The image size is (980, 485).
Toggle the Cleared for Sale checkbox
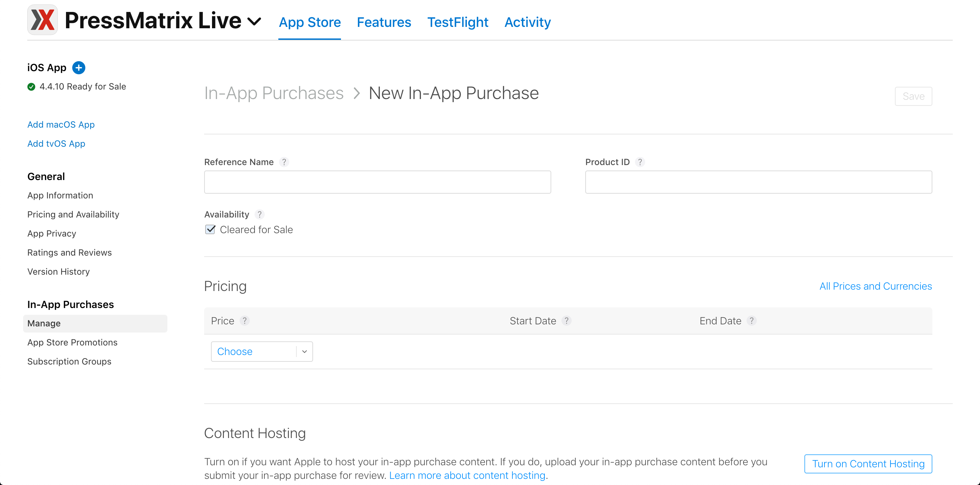[210, 229]
